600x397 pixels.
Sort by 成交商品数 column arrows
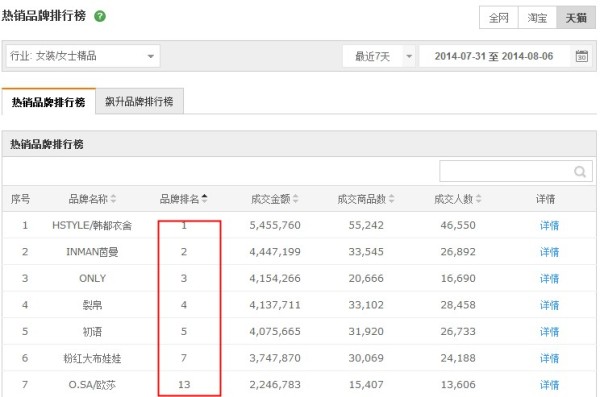click(x=391, y=199)
